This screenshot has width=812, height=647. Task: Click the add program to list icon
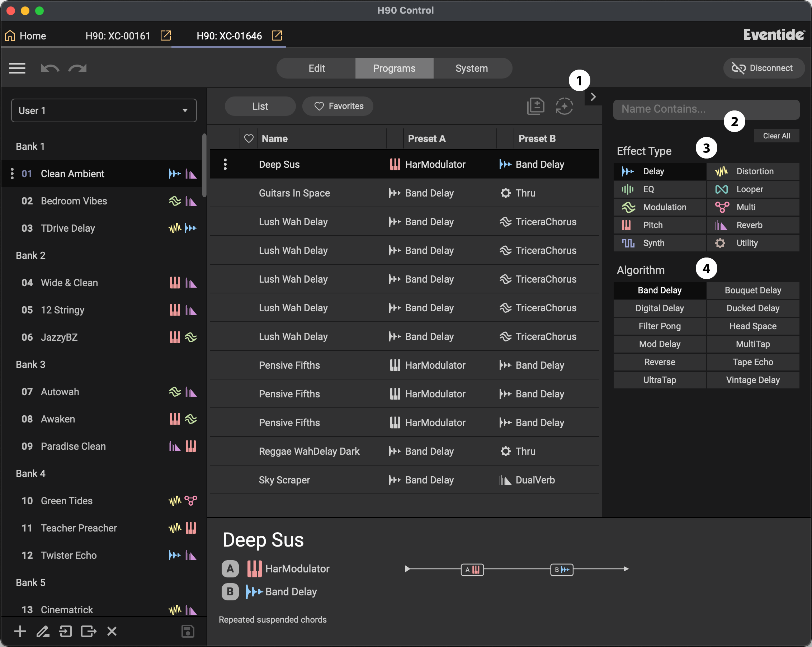(x=535, y=106)
